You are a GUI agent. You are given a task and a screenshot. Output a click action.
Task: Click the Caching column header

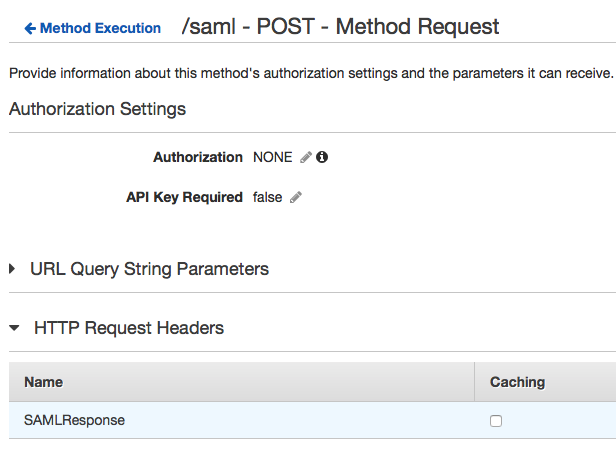(x=517, y=382)
